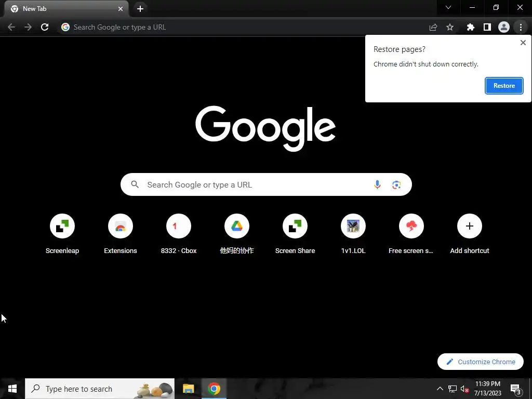532x399 pixels.
Task: Click the Windows taskbar search box
Action: click(x=100, y=389)
